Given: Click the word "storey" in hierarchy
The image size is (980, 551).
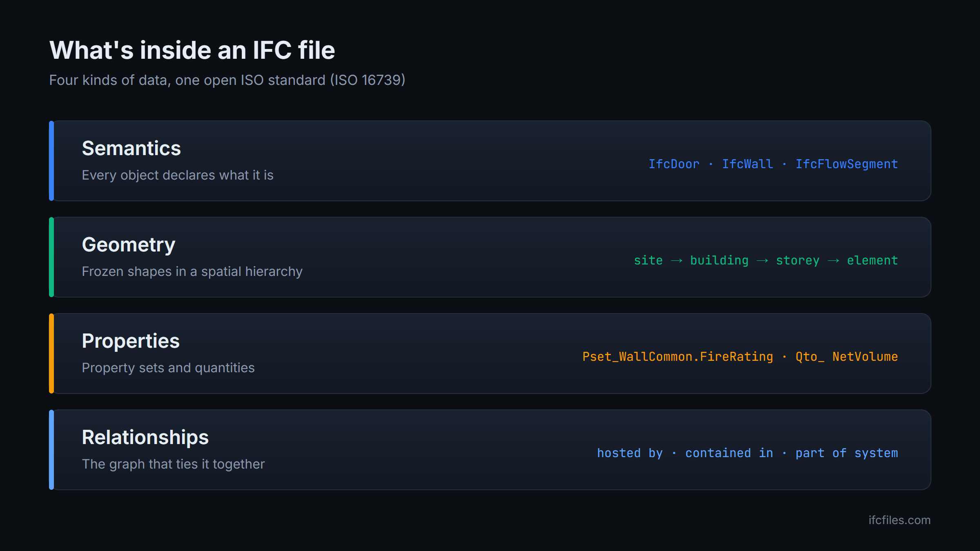Looking at the screenshot, I should click(x=797, y=260).
